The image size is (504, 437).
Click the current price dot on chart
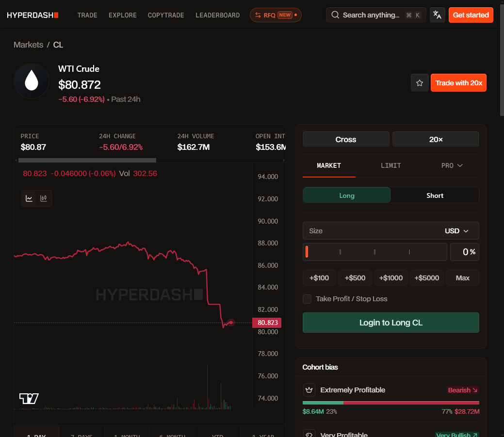coord(231,322)
